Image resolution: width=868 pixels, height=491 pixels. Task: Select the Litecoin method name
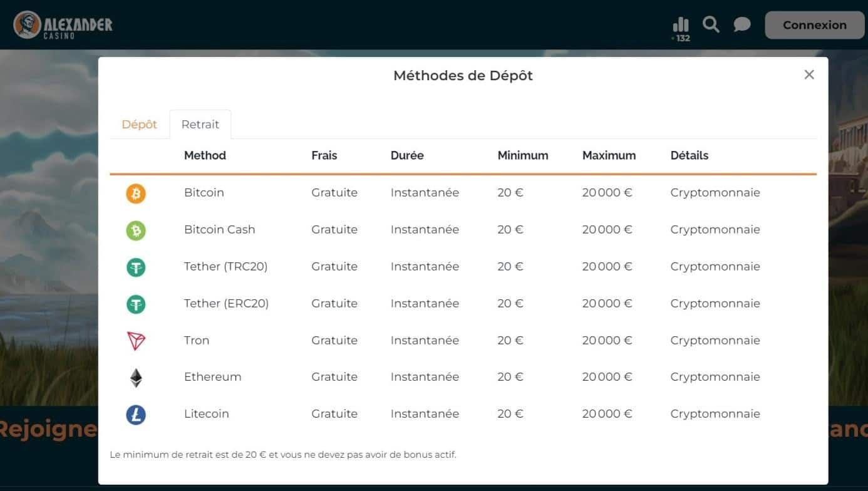coord(207,413)
